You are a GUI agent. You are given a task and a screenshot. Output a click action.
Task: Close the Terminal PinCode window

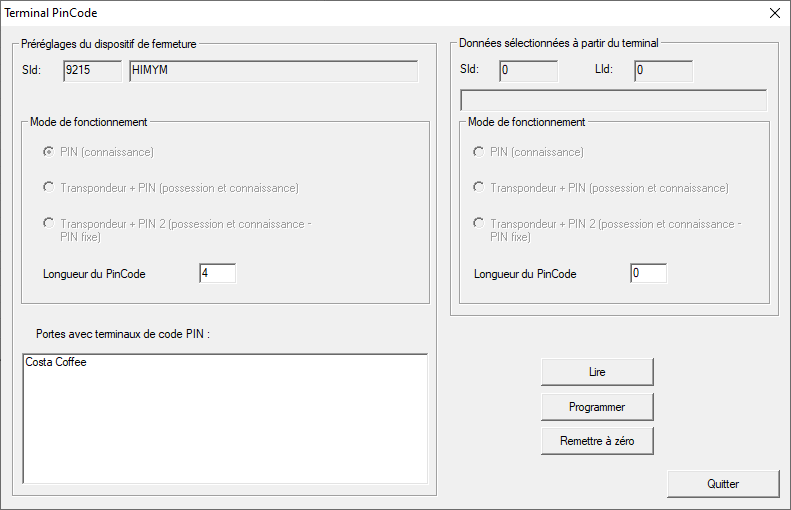click(774, 13)
